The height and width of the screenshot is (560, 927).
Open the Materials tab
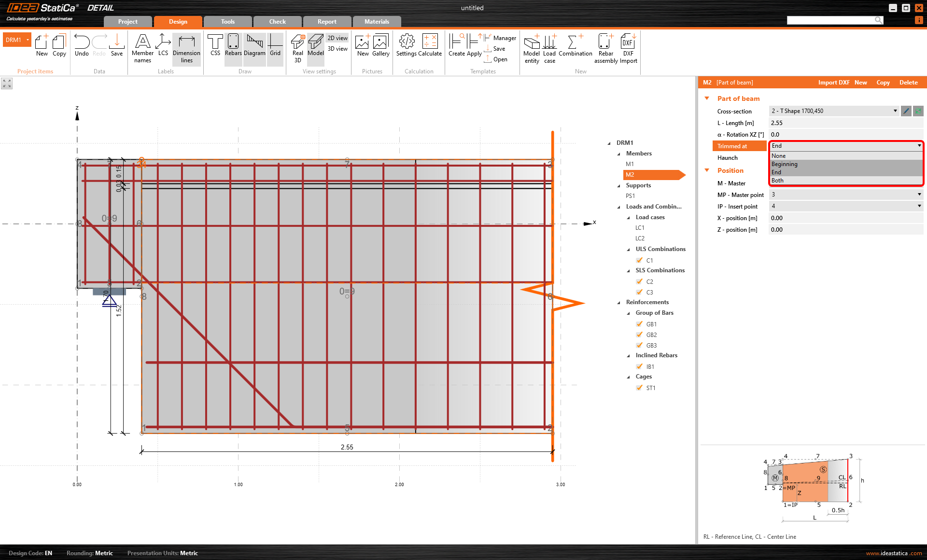pyautogui.click(x=377, y=22)
